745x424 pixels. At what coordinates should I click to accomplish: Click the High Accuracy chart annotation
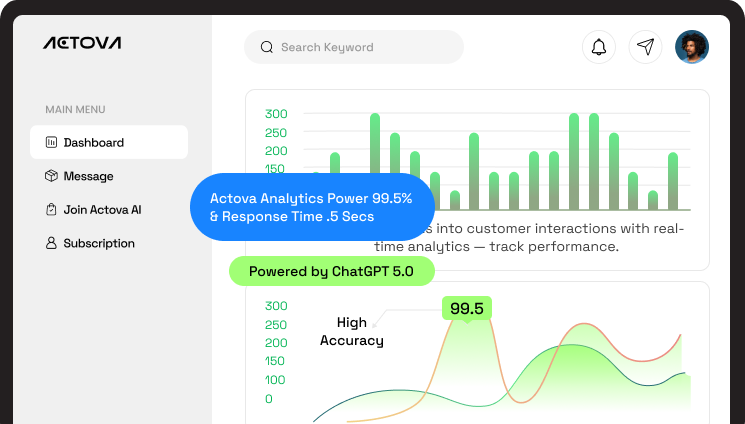(352, 331)
